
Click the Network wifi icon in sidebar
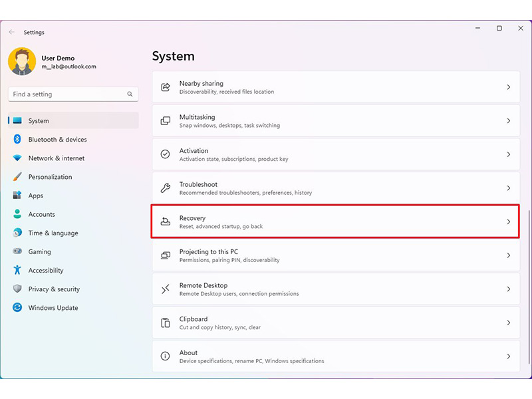(17, 158)
